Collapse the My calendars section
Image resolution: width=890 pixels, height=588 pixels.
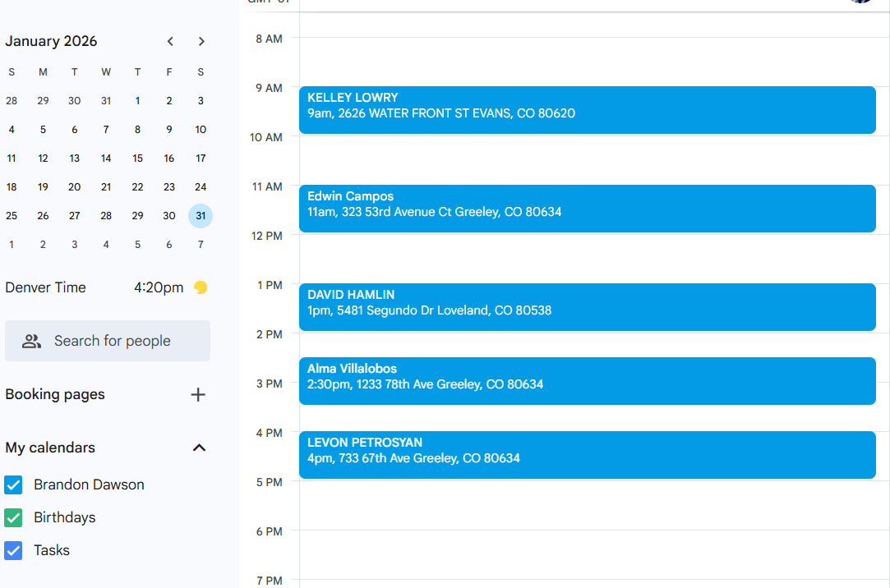pyautogui.click(x=199, y=448)
